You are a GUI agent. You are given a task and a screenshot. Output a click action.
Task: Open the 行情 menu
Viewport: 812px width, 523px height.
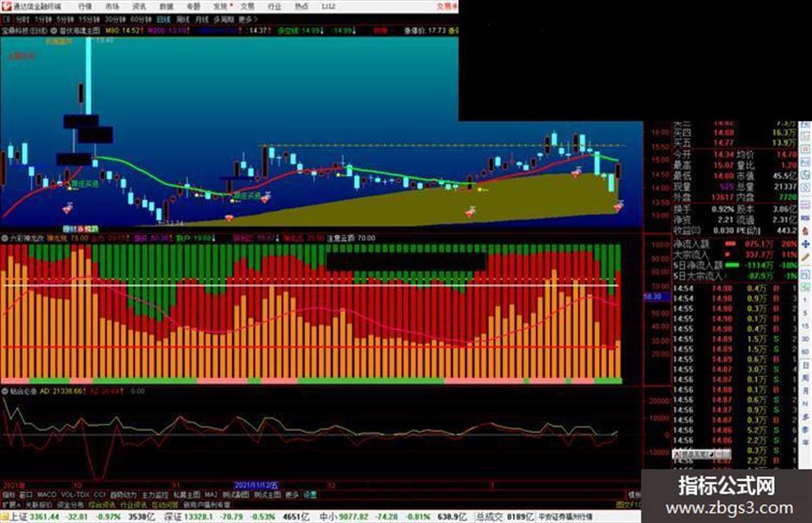click(85, 7)
